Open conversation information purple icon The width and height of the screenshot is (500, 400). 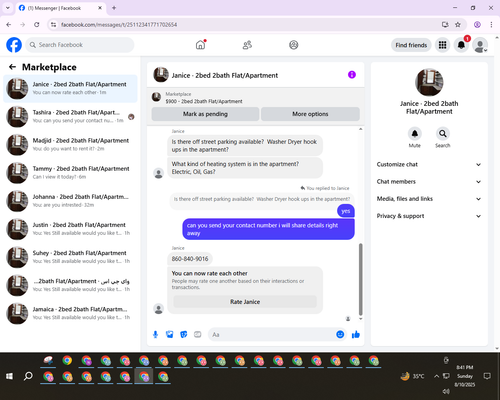[352, 75]
